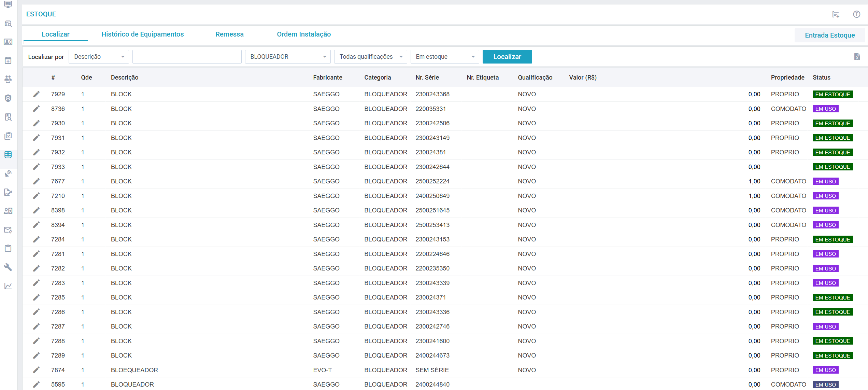Click the circular info icon at top right
The height and width of the screenshot is (390, 868).
click(856, 14)
